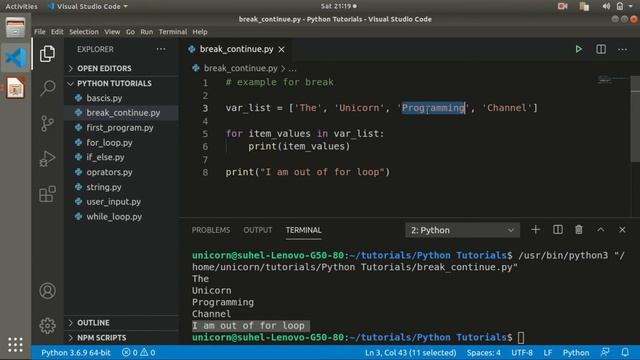The image size is (640, 360).
Task: Change end of line sequence LF
Action: tap(548, 352)
